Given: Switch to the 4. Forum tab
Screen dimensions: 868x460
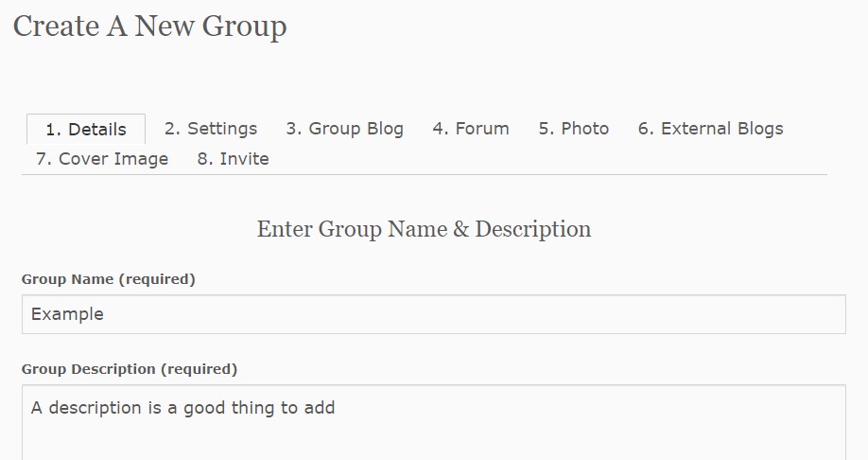Looking at the screenshot, I should point(471,129).
